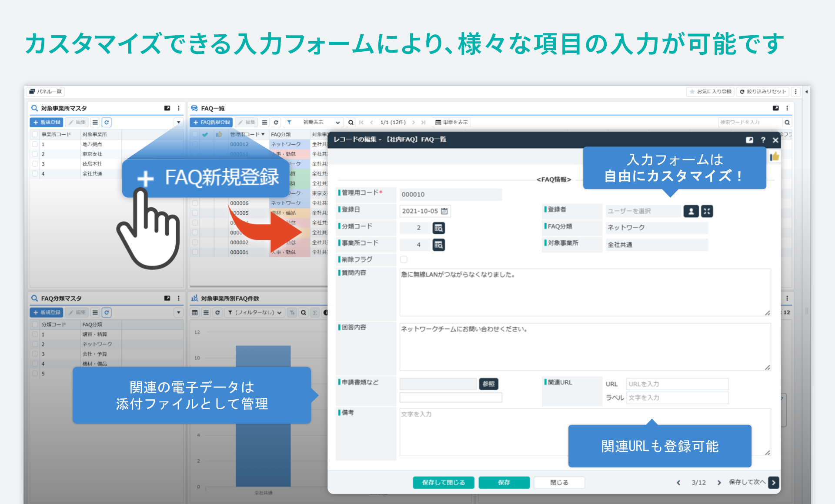Open keyword search via magnifier in FAQ一覧 toolbar
835x504 pixels.
pyautogui.click(x=351, y=122)
